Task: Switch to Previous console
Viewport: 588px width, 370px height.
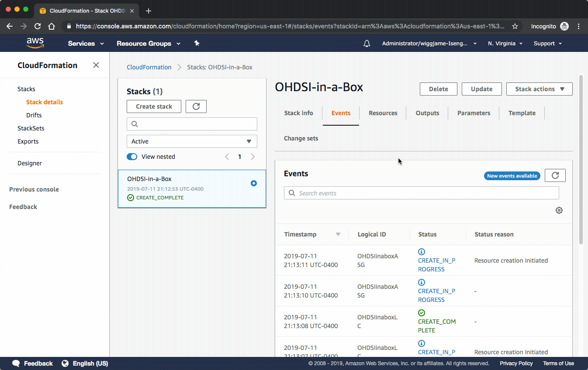Action: [x=34, y=189]
